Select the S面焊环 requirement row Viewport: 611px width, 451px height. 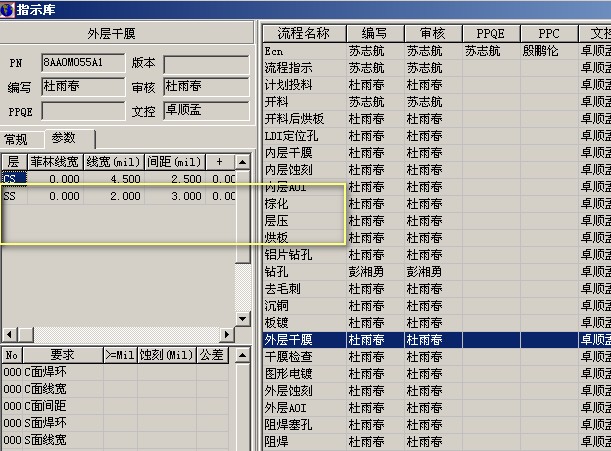tap(115, 423)
